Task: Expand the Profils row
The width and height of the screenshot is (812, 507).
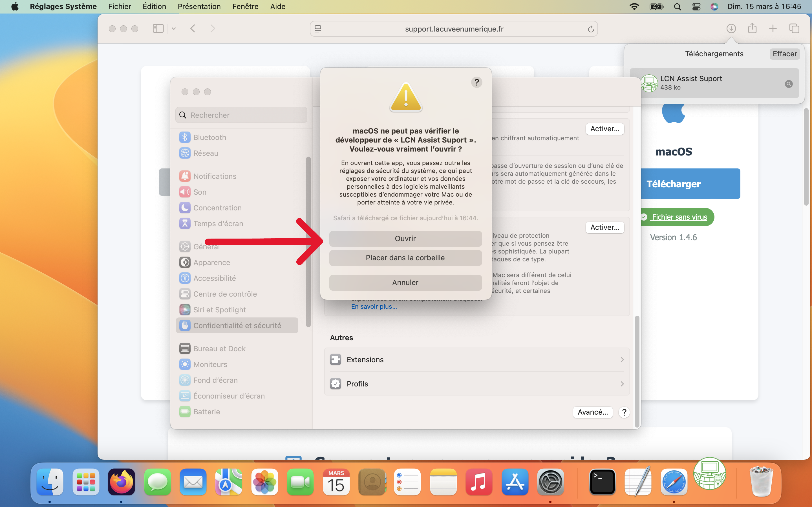Action: point(476,384)
